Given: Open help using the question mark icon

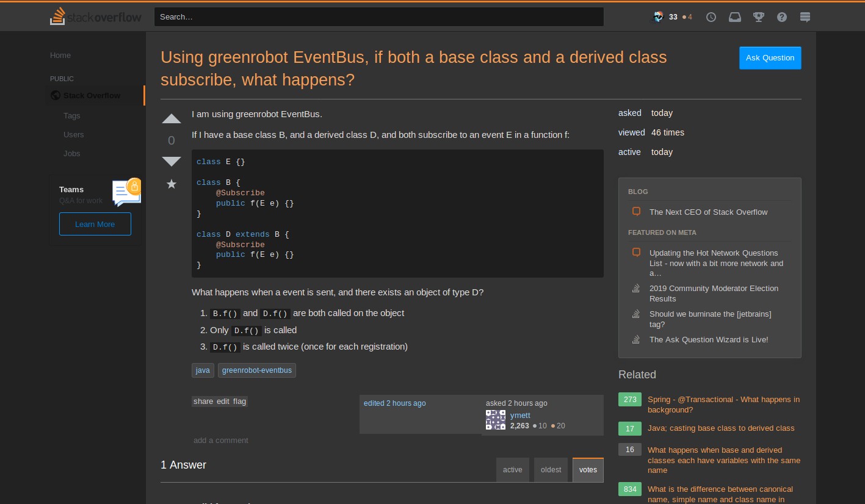Looking at the screenshot, I should (782, 16).
